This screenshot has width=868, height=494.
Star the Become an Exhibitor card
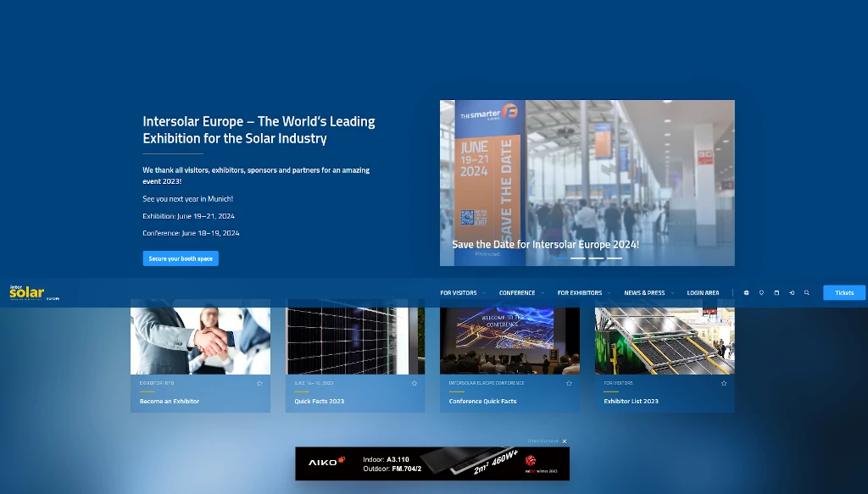coord(259,383)
